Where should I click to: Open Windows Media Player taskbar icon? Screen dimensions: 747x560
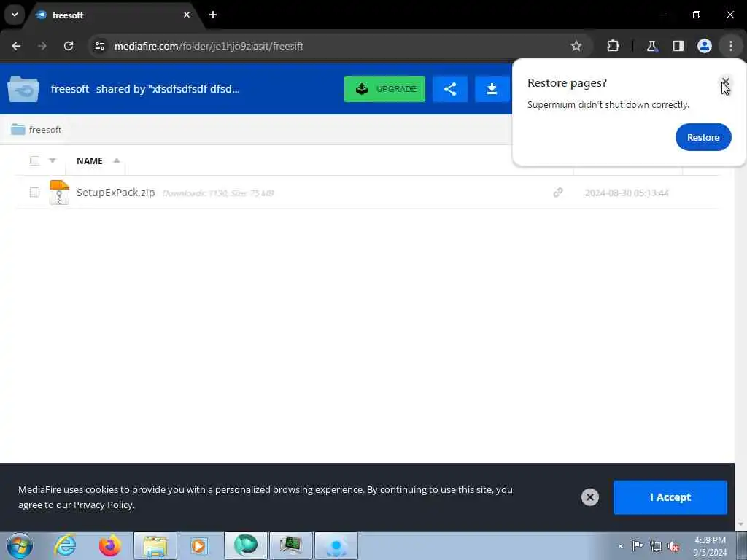point(199,545)
